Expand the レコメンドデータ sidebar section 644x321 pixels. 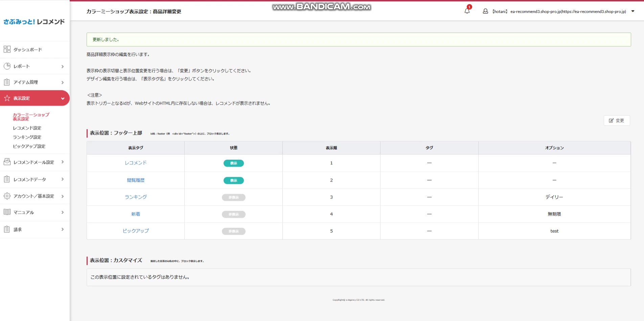click(x=62, y=179)
